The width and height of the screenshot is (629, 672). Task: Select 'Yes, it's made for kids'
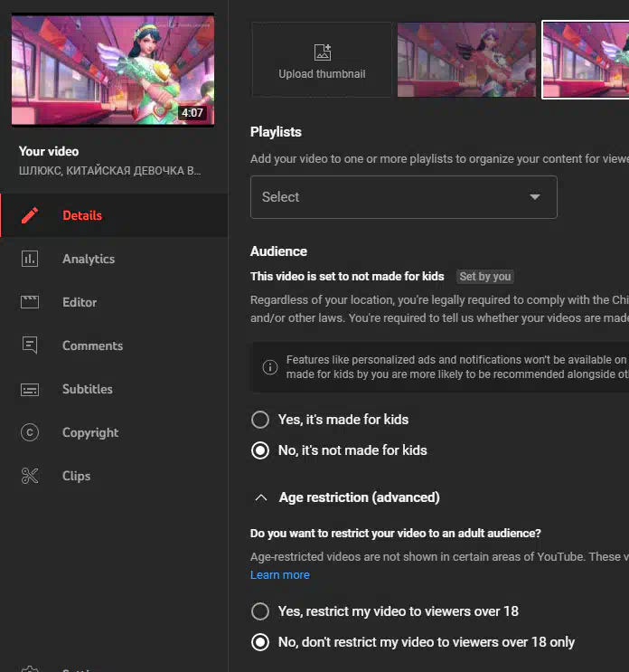[x=260, y=420]
